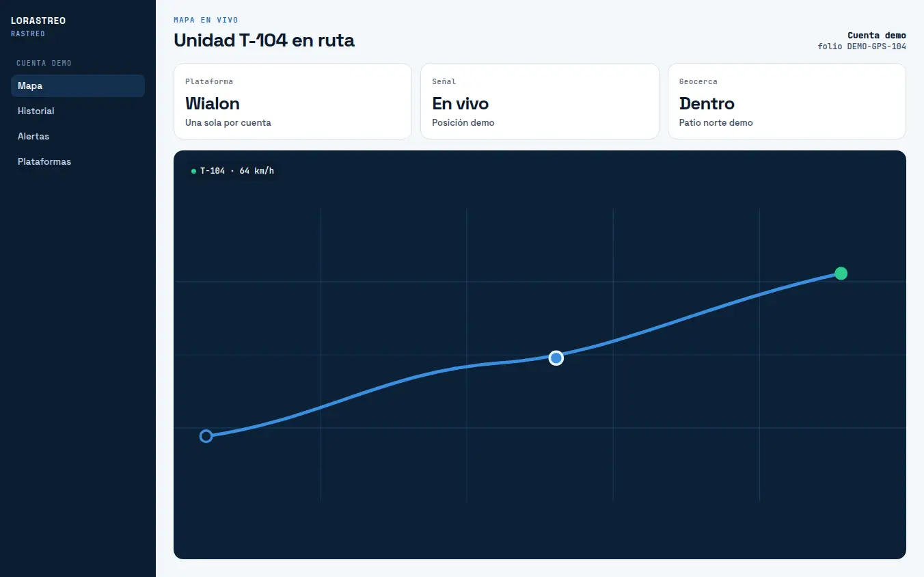924x577 pixels.
Task: Go to Historial in the sidebar
Action: click(x=77, y=111)
